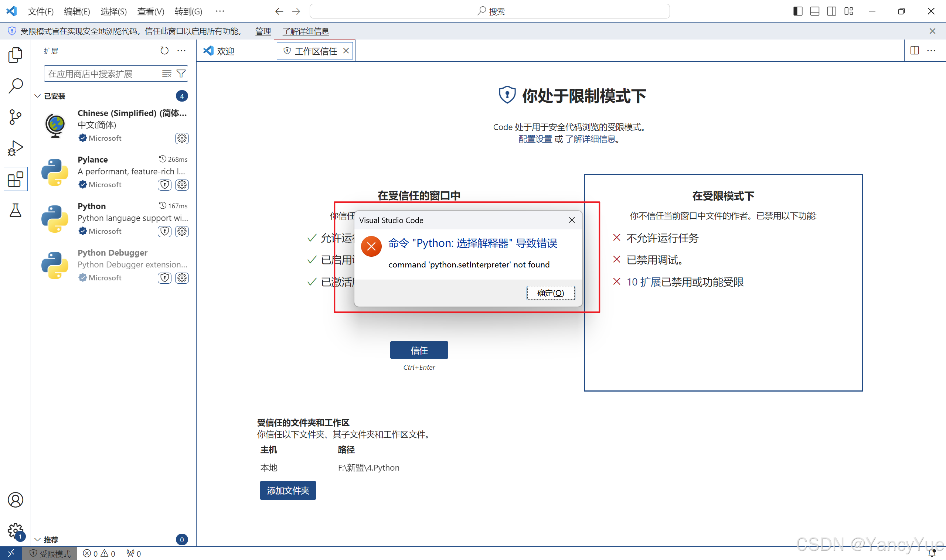The width and height of the screenshot is (946, 560).
Task: Open the 文件(F) menu
Action: [x=40, y=11]
